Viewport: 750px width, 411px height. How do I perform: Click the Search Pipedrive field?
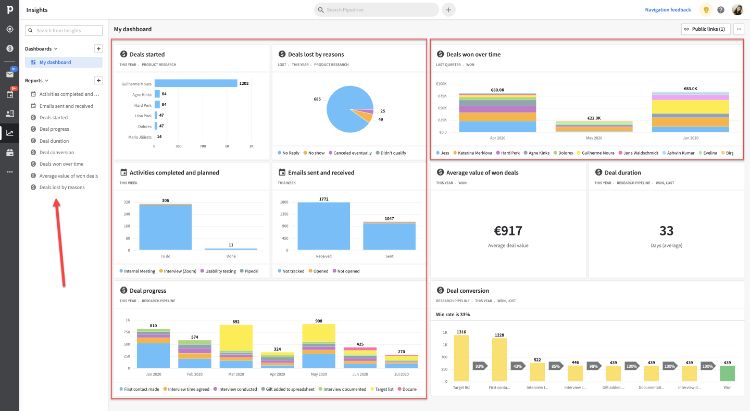pos(376,10)
